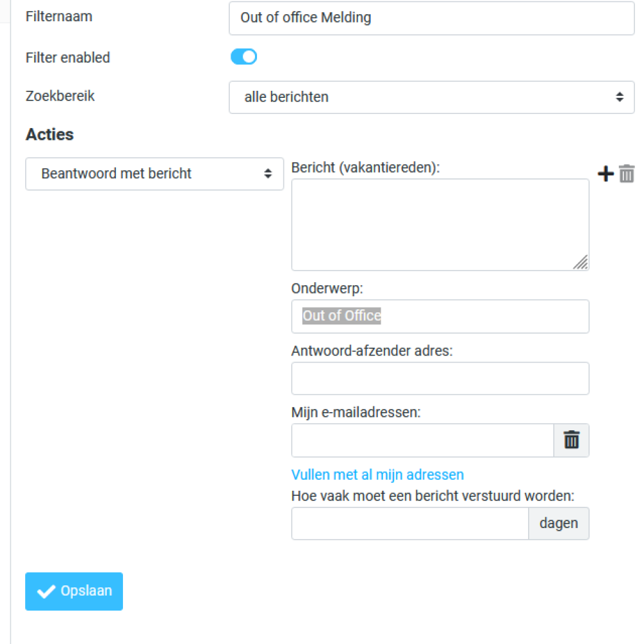The width and height of the screenshot is (644, 644).
Task: Click the plus icon to add another action
Action: coord(605,173)
